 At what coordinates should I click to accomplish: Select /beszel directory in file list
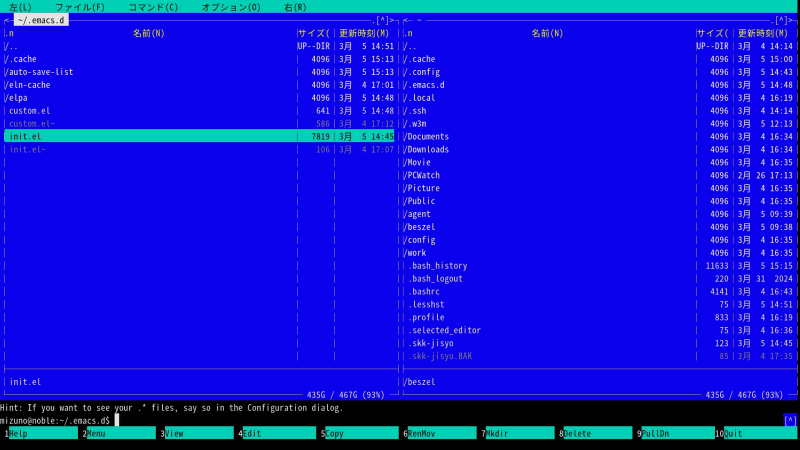point(598,227)
